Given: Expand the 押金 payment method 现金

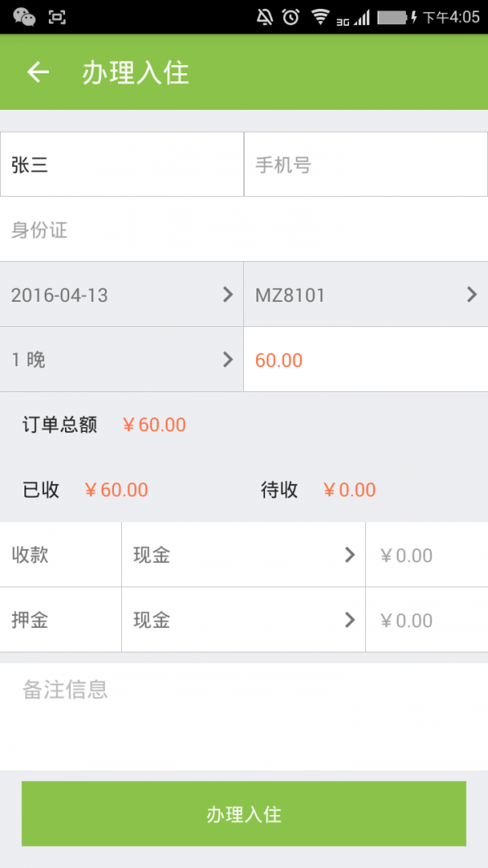Looking at the screenshot, I should click(x=243, y=620).
